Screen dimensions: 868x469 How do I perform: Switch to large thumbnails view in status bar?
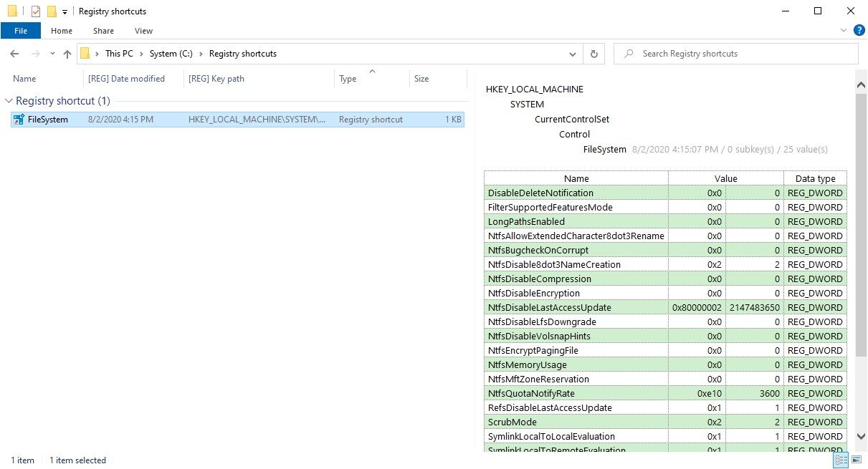click(x=855, y=460)
